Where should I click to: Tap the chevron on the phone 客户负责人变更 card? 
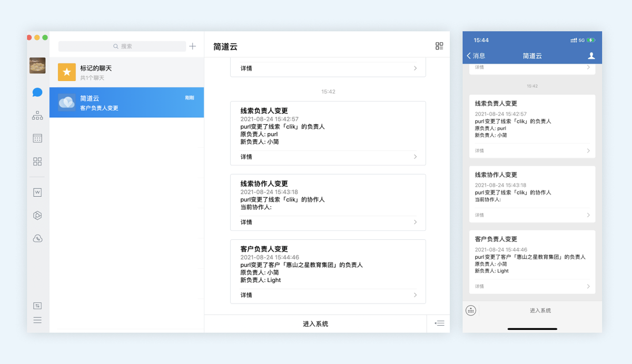coord(588,287)
